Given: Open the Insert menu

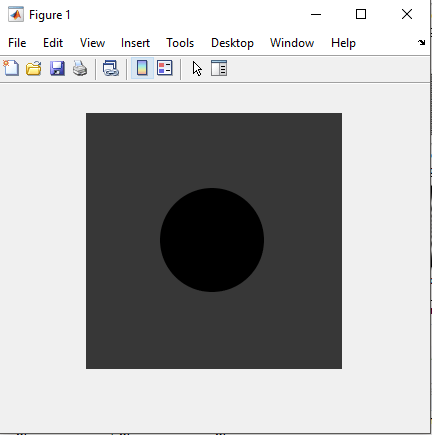Looking at the screenshot, I should pyautogui.click(x=135, y=43).
